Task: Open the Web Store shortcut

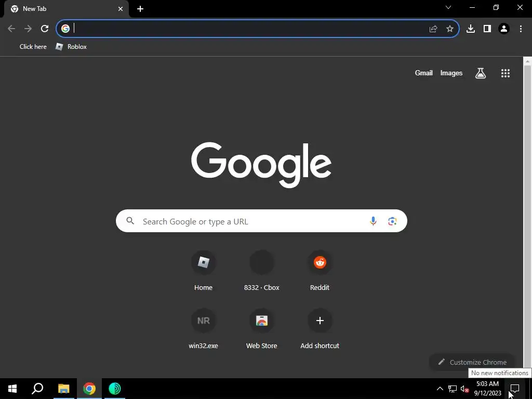Action: click(x=262, y=329)
